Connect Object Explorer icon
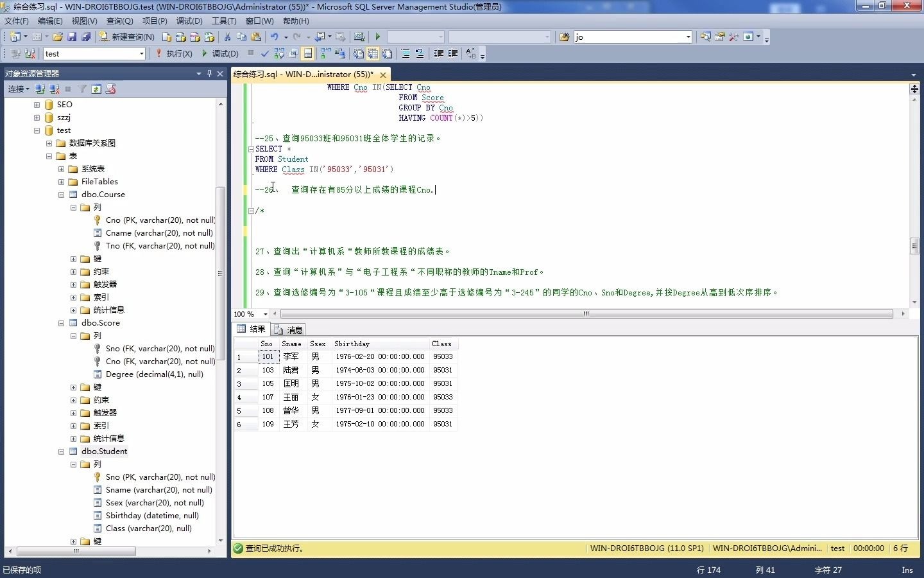 point(40,89)
